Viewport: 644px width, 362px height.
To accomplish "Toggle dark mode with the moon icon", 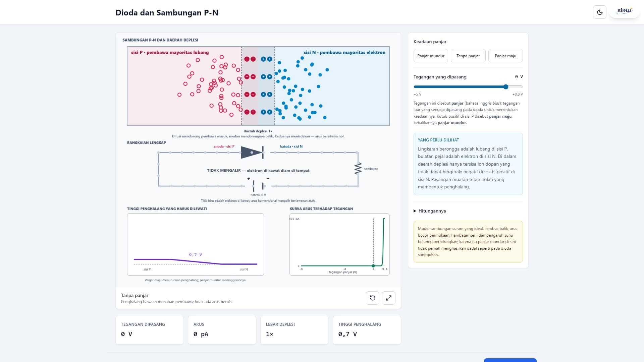I will (x=600, y=12).
